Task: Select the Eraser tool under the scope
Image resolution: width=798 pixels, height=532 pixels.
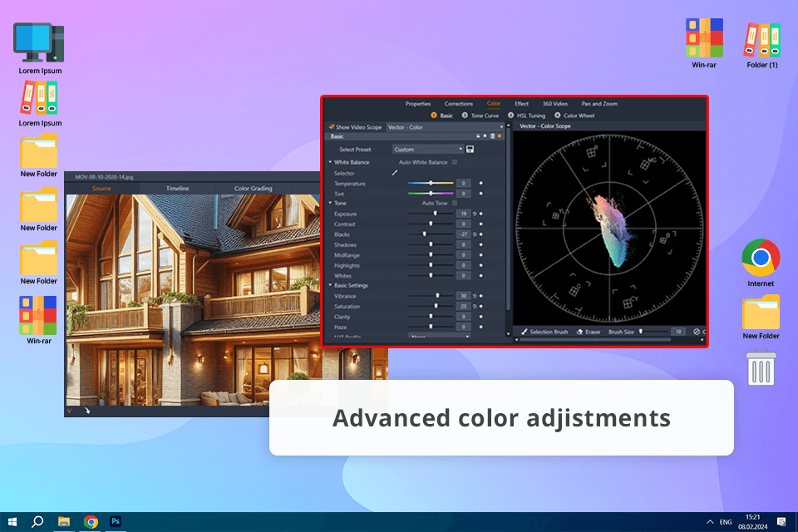Action: [589, 332]
